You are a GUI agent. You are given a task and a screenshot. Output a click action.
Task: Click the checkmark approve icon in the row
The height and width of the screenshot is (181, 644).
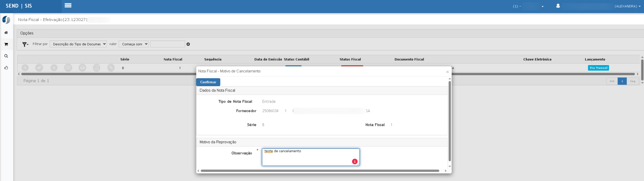coord(39,68)
